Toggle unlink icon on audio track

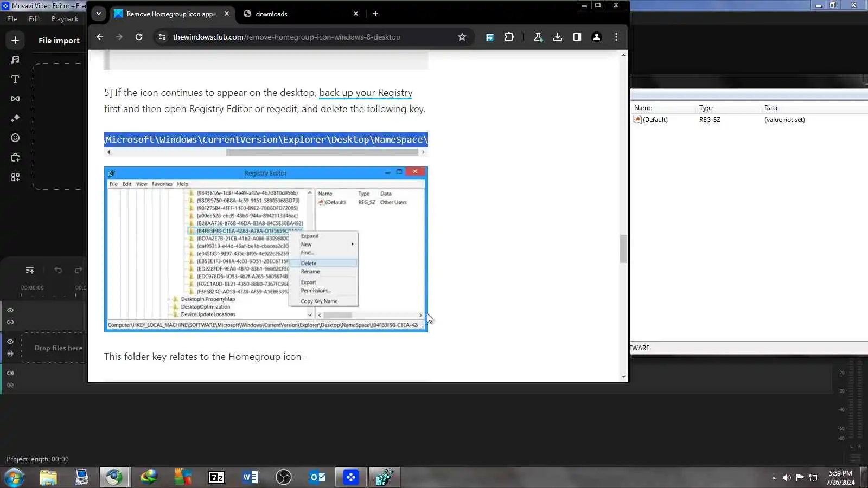pos(10,385)
